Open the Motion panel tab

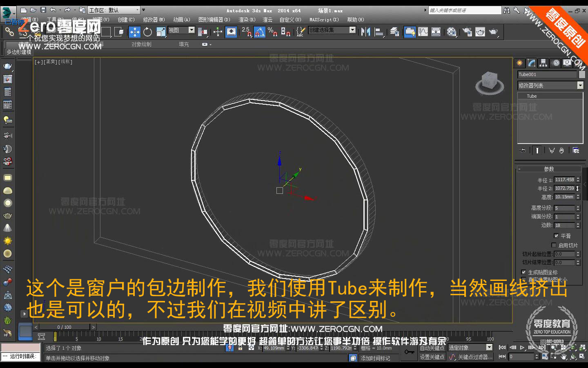555,63
